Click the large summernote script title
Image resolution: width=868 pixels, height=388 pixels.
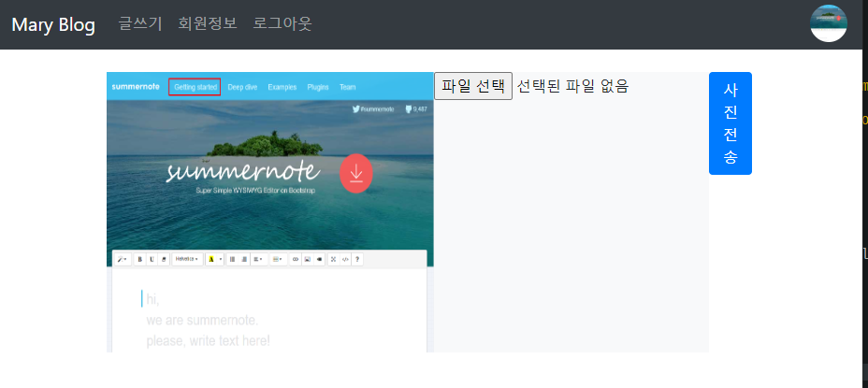(243, 171)
